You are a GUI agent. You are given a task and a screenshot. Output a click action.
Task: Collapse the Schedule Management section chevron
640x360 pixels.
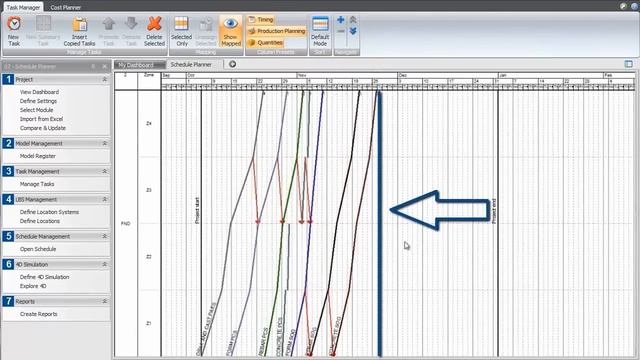point(104,236)
